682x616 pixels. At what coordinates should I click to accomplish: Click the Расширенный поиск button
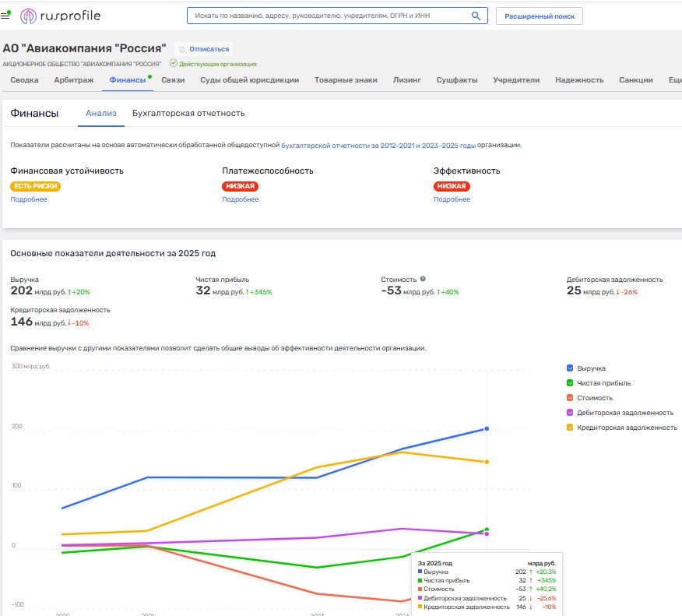539,16
